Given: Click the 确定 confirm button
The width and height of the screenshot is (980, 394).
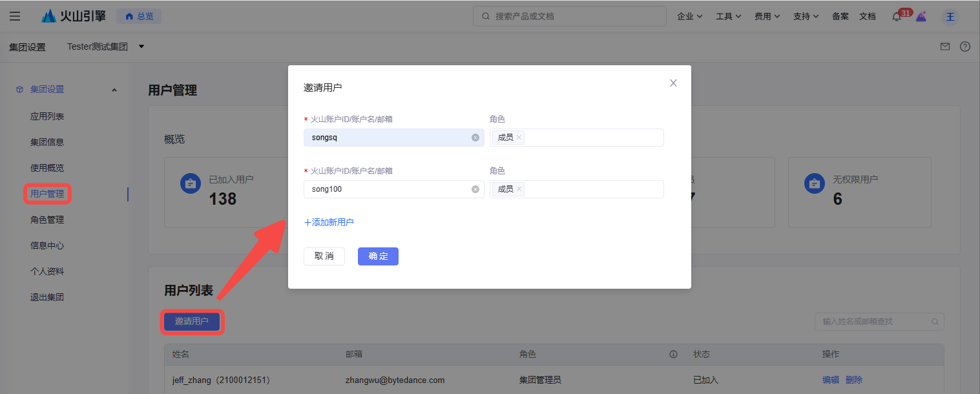Looking at the screenshot, I should [378, 256].
